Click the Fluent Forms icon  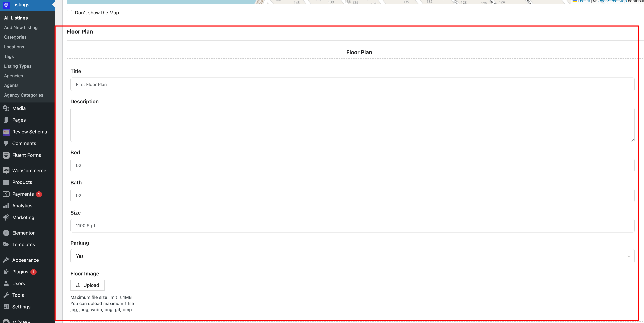(x=6, y=155)
